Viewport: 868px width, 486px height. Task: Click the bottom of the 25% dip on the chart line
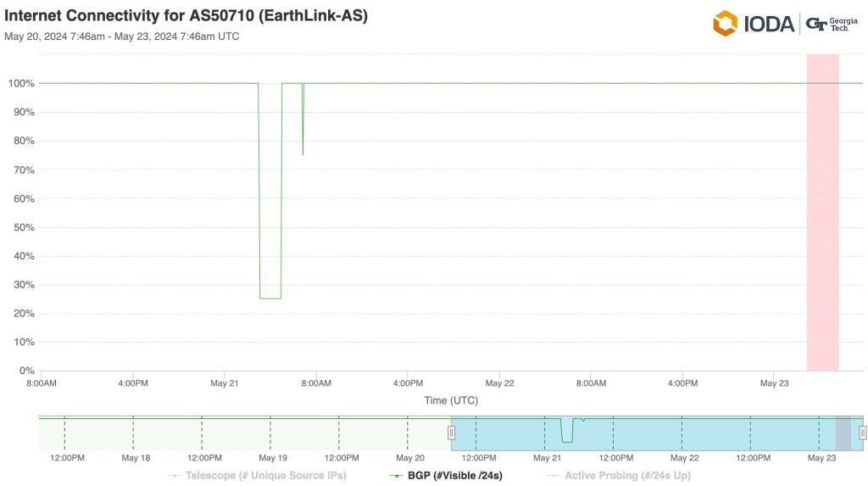(270, 299)
